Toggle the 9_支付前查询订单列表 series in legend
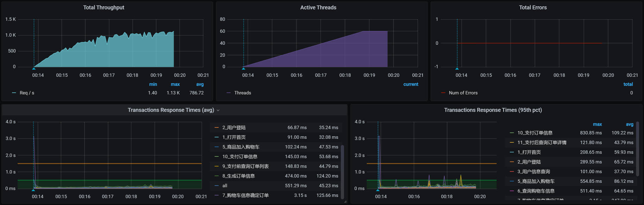644x205 pixels. (x=245, y=166)
